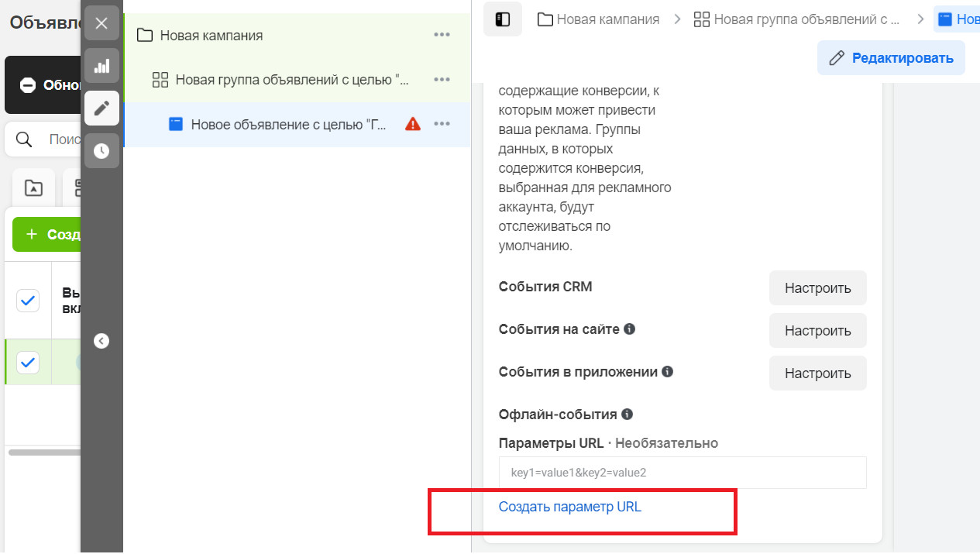Open the charts panel icon
The height and width of the screenshot is (554, 980).
pyautogui.click(x=101, y=66)
